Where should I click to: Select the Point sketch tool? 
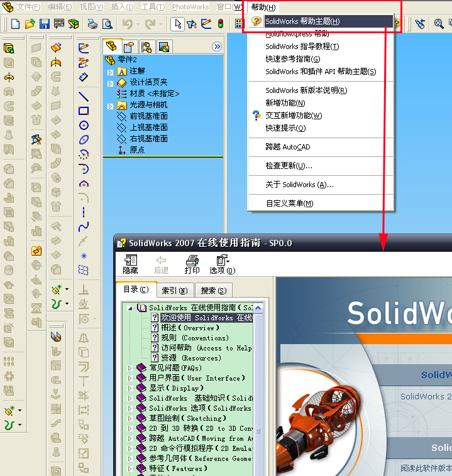pos(84,256)
